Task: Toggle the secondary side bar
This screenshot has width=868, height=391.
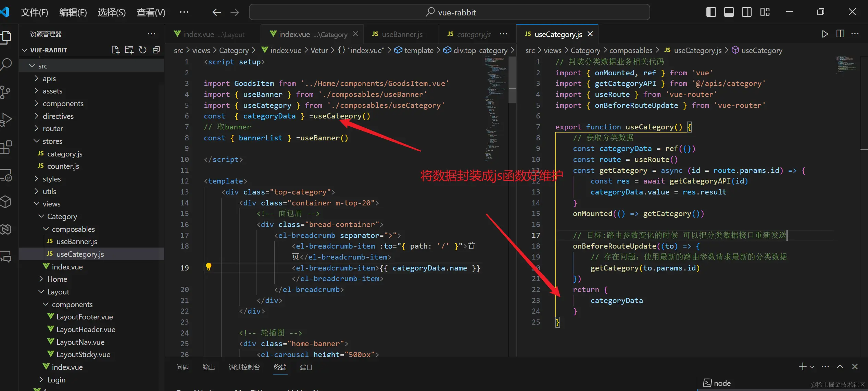Action: coord(746,12)
